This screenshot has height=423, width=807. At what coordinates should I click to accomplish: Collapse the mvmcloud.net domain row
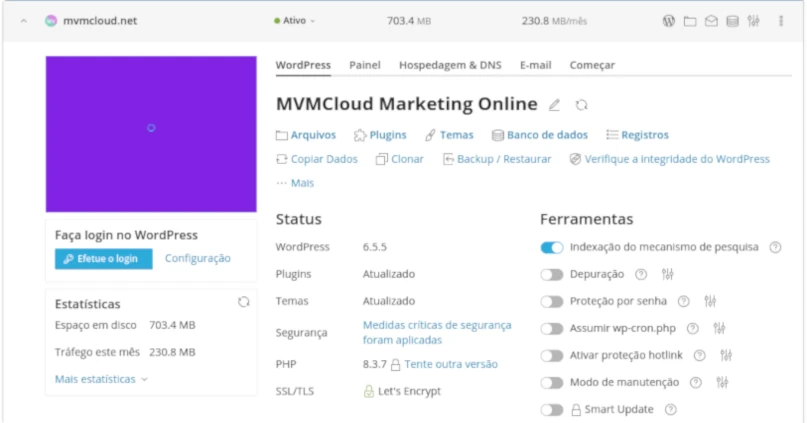[x=24, y=21]
